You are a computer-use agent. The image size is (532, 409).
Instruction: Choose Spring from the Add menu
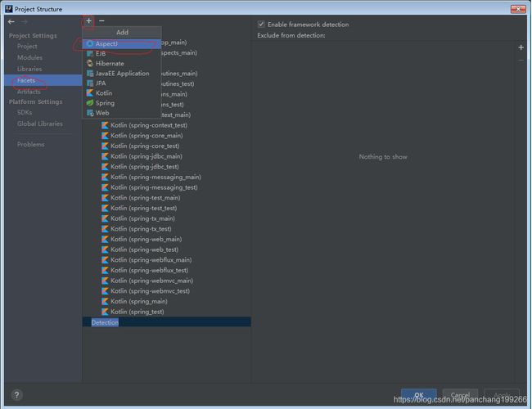[121, 103]
